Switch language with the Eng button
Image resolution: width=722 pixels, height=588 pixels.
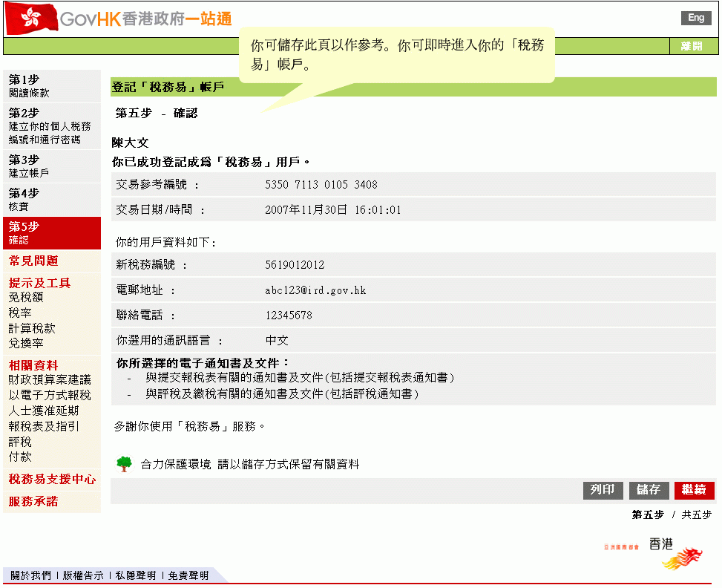[x=695, y=19]
